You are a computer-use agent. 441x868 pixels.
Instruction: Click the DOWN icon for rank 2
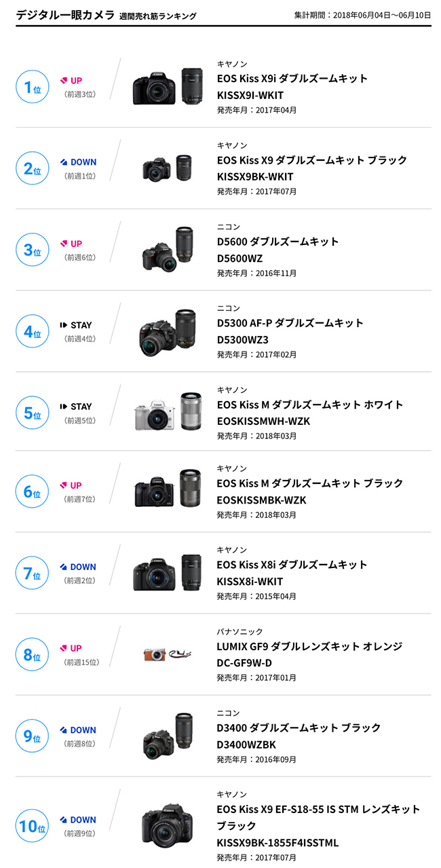point(64,162)
